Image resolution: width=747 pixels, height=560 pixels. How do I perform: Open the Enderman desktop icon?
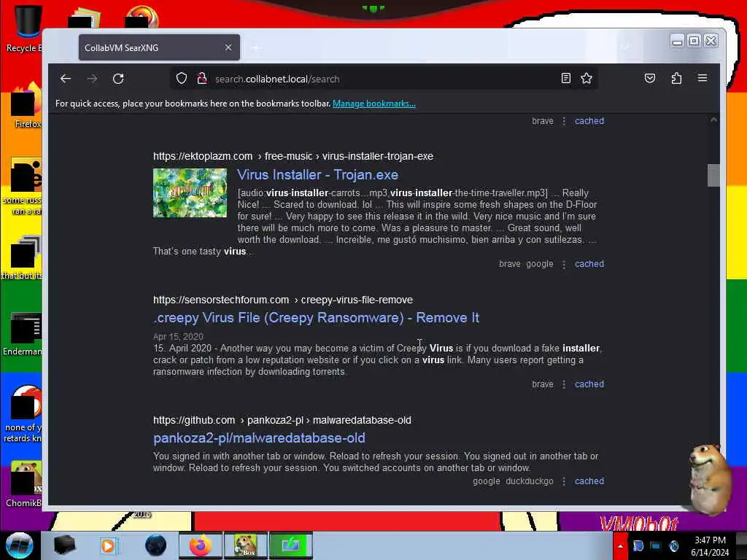[23, 334]
